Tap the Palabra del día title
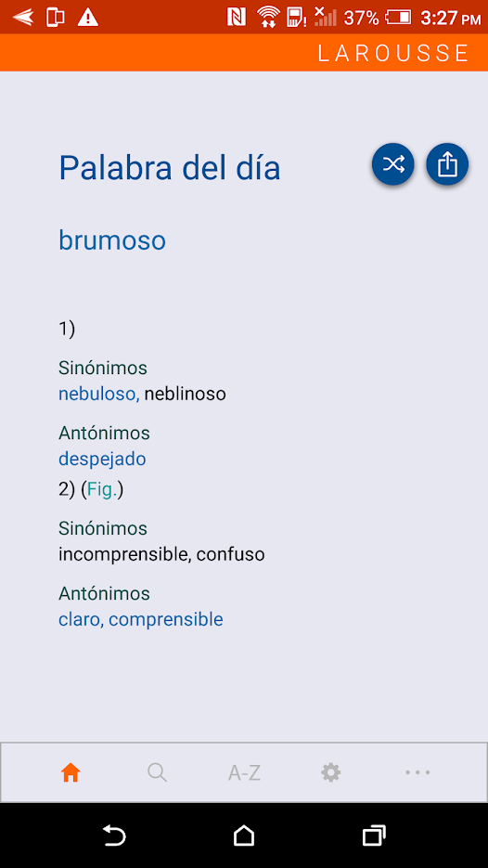488x868 pixels. [169, 168]
